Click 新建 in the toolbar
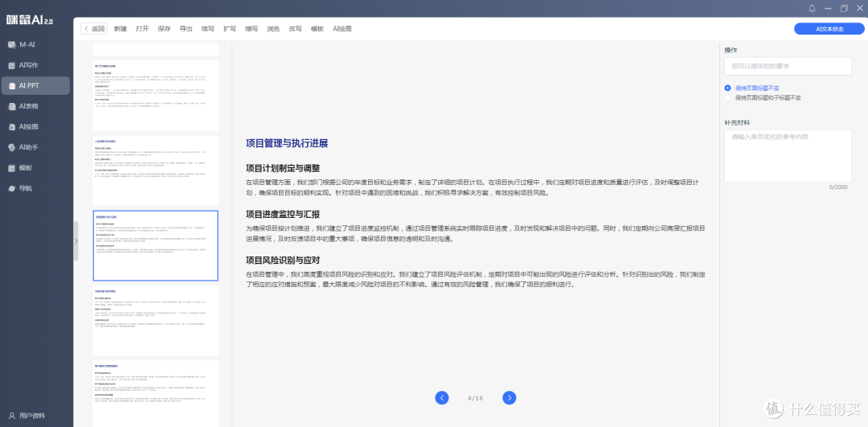The height and width of the screenshot is (427, 868). click(120, 29)
